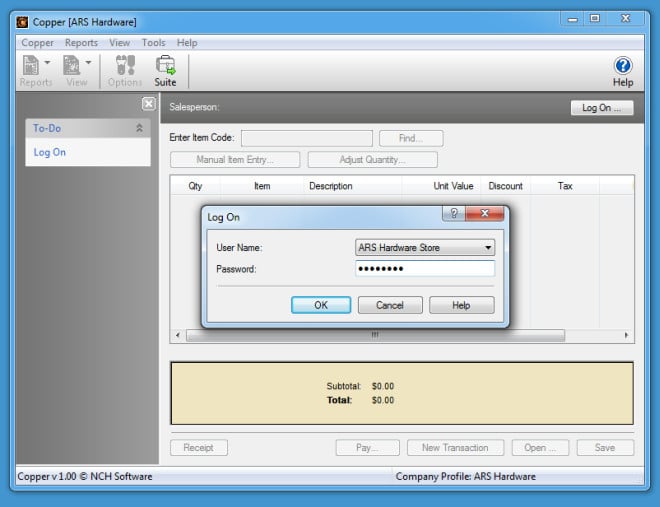Click the right scroll arrow of item list
Viewport: 660px width, 507px height.
click(x=626, y=335)
